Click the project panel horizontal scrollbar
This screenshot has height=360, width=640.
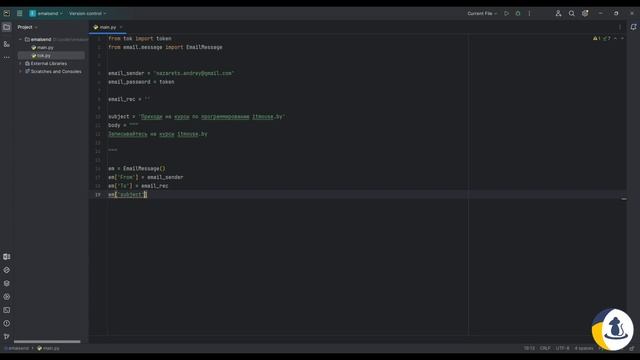(47, 342)
